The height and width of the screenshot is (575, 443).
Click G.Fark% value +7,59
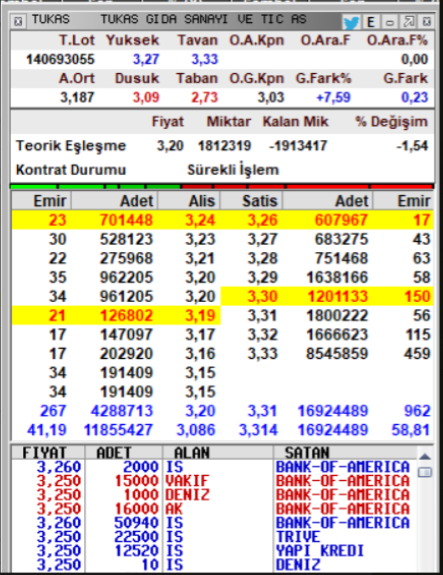(333, 98)
